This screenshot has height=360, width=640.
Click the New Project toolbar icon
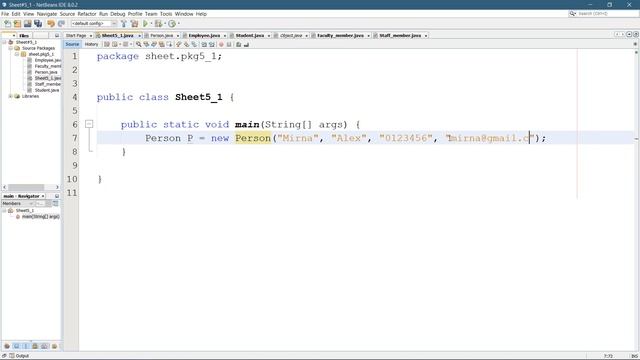pos(17,24)
